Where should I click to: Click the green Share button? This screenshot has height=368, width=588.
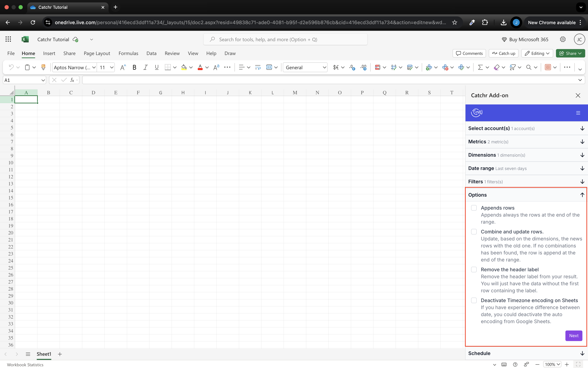tap(570, 53)
